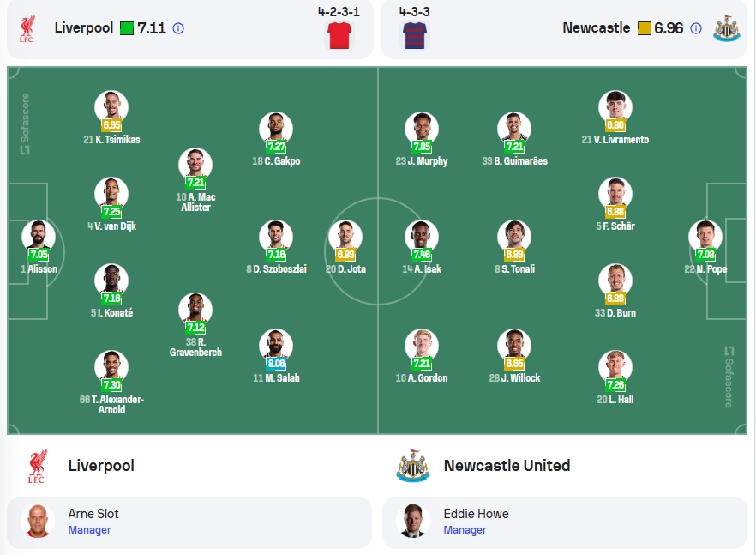This screenshot has height=555, width=756.
Task: Open M. Salah's player avatar
Action: 276,346
